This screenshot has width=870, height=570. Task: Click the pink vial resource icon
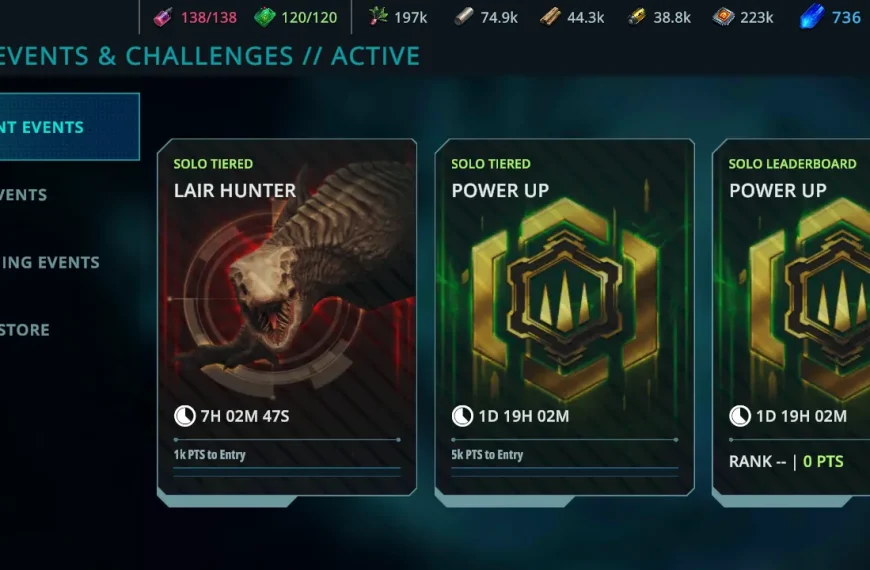(x=163, y=18)
